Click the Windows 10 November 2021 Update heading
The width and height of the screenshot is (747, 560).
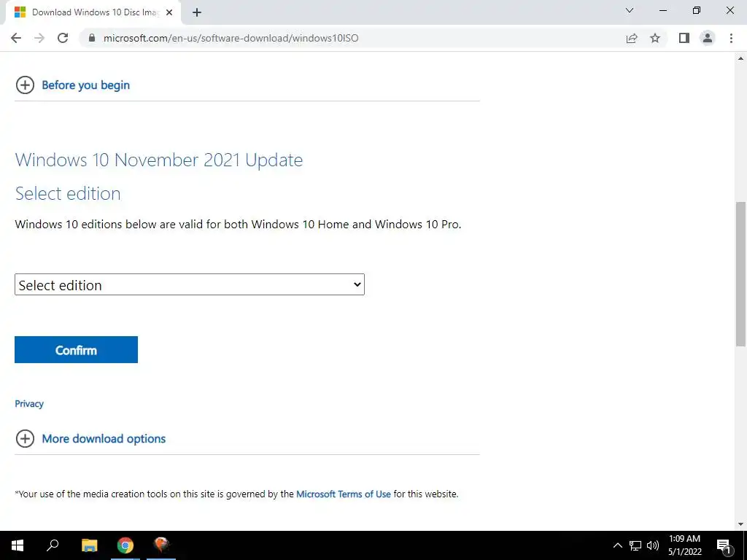point(158,160)
